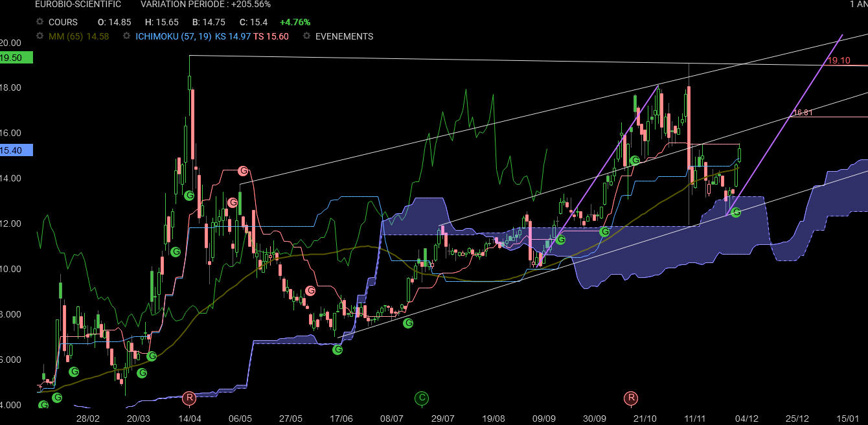Click the 16.00 price axis label
868x425 pixels.
click(x=10, y=133)
